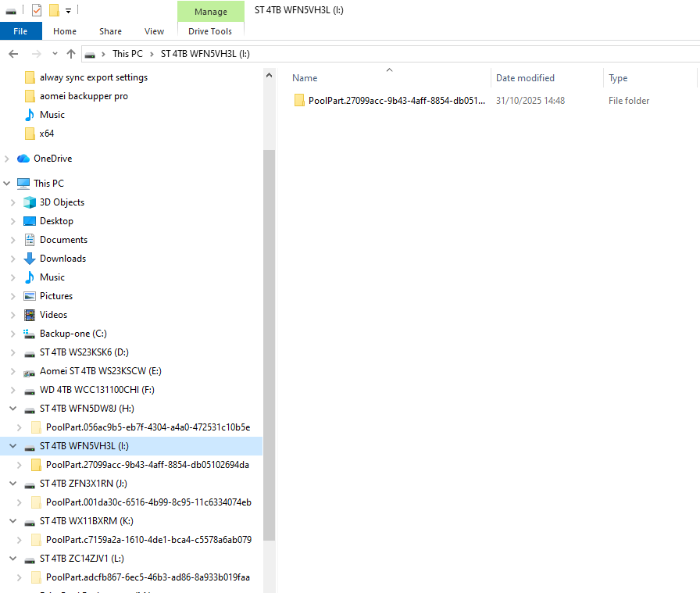This screenshot has width=700, height=593.
Task: Switch to the View ribbon tab
Action: [x=154, y=31]
